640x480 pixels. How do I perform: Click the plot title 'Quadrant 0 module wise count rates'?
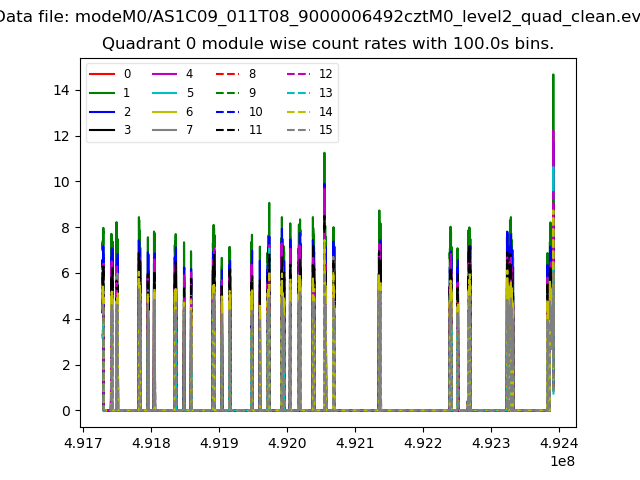327,44
